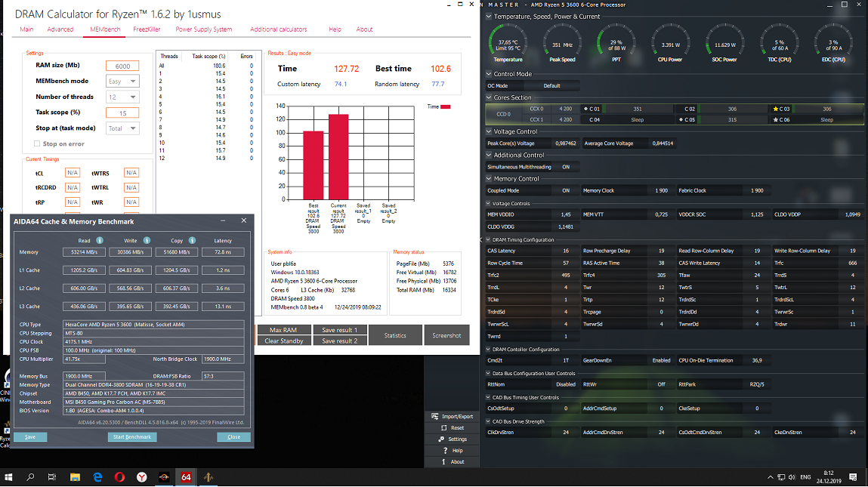Open About in Ryzen Master sidebar
Screen dimensions: 868x487
(x=453, y=461)
